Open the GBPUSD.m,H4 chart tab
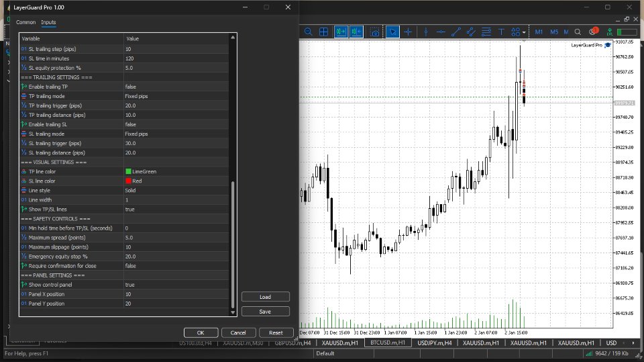 pyautogui.click(x=292, y=343)
